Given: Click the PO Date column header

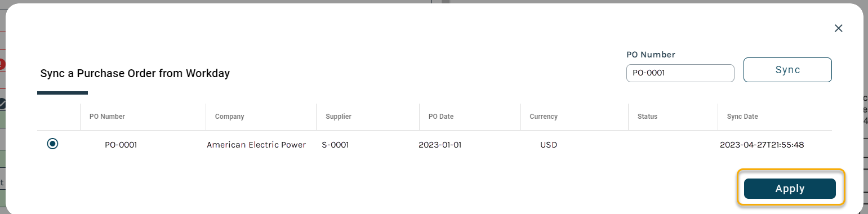Looking at the screenshot, I should click(x=441, y=117).
